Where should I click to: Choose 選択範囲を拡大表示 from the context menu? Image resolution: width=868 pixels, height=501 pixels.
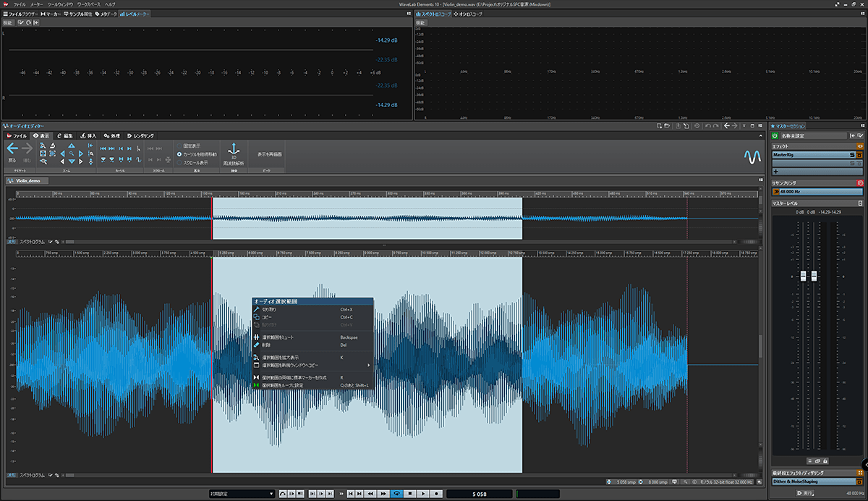click(x=312, y=357)
